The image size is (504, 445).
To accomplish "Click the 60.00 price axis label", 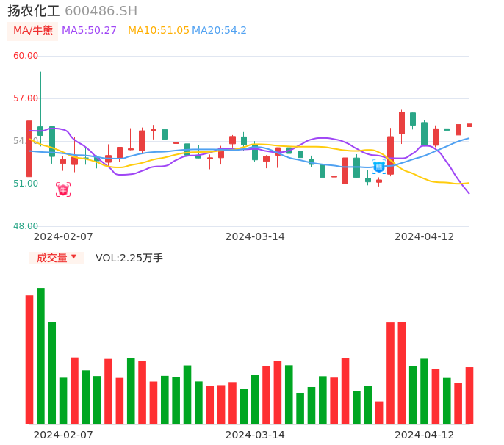I will point(26,56).
